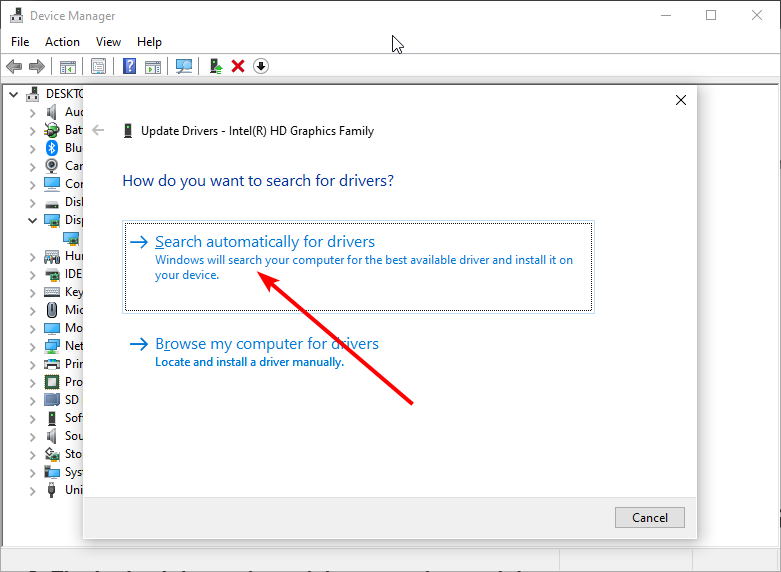Open the View menu
Screen dimensions: 781x572
click(108, 42)
